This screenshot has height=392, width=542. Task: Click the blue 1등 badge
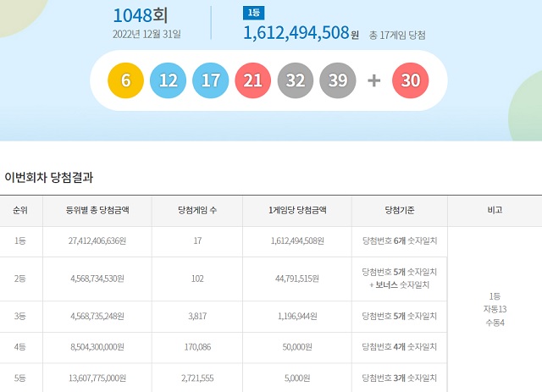point(253,14)
